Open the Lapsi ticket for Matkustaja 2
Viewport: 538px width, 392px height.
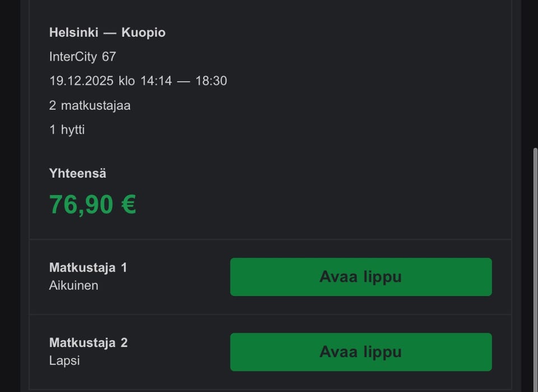click(360, 352)
